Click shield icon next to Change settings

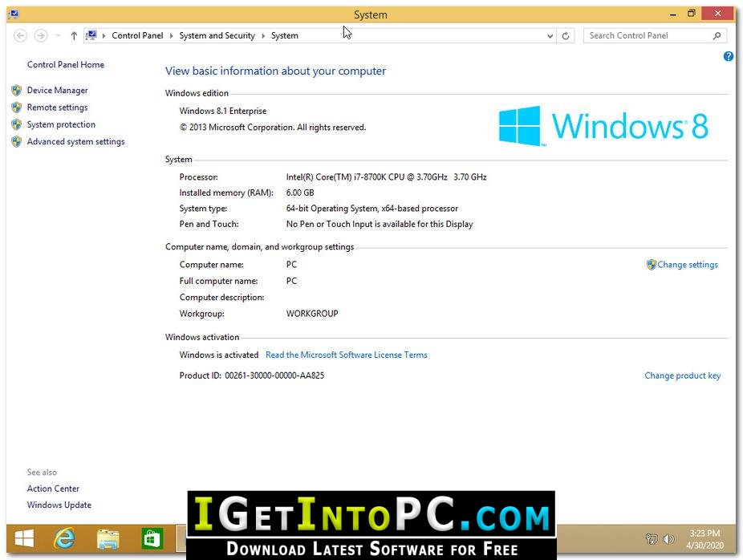click(652, 265)
